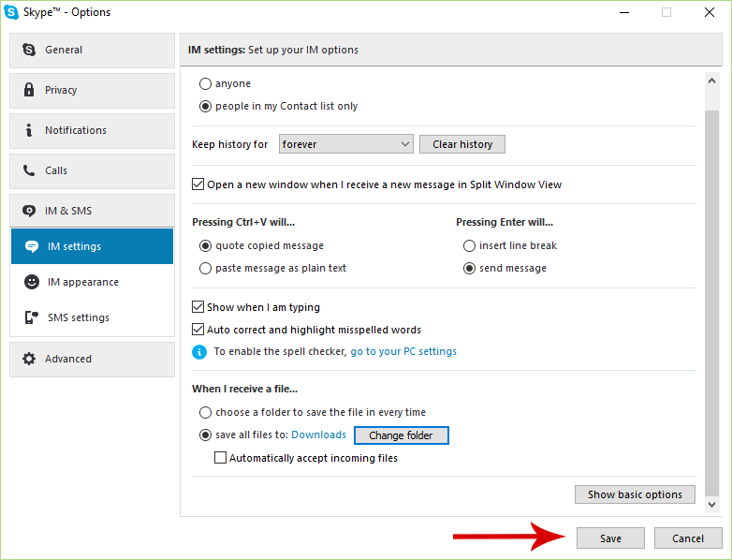Click the Notifications info icon in sidebar
This screenshot has width=732, height=560.
[x=29, y=130]
